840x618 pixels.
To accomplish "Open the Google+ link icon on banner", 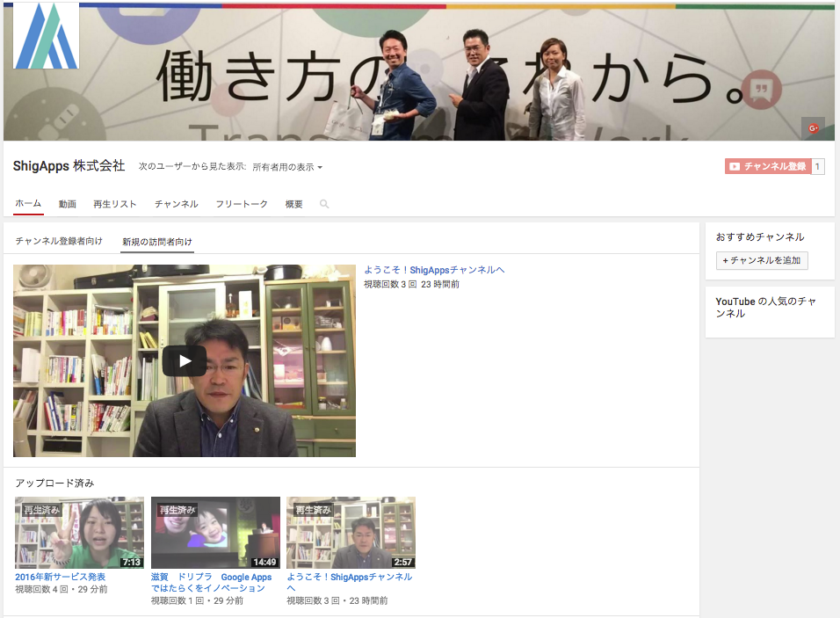I will pyautogui.click(x=814, y=128).
